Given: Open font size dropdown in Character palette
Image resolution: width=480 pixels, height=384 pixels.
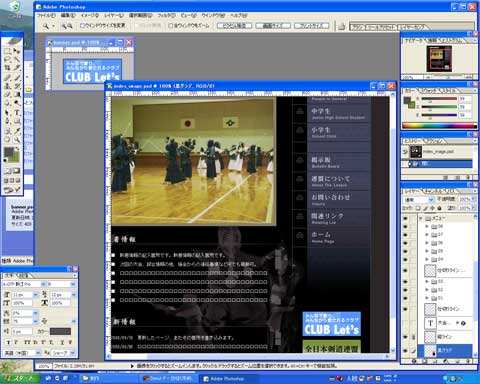Looking at the screenshot, I should point(36,295).
